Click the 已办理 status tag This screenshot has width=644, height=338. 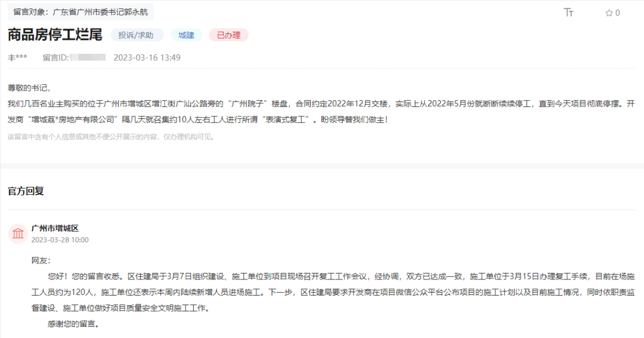[x=229, y=35]
